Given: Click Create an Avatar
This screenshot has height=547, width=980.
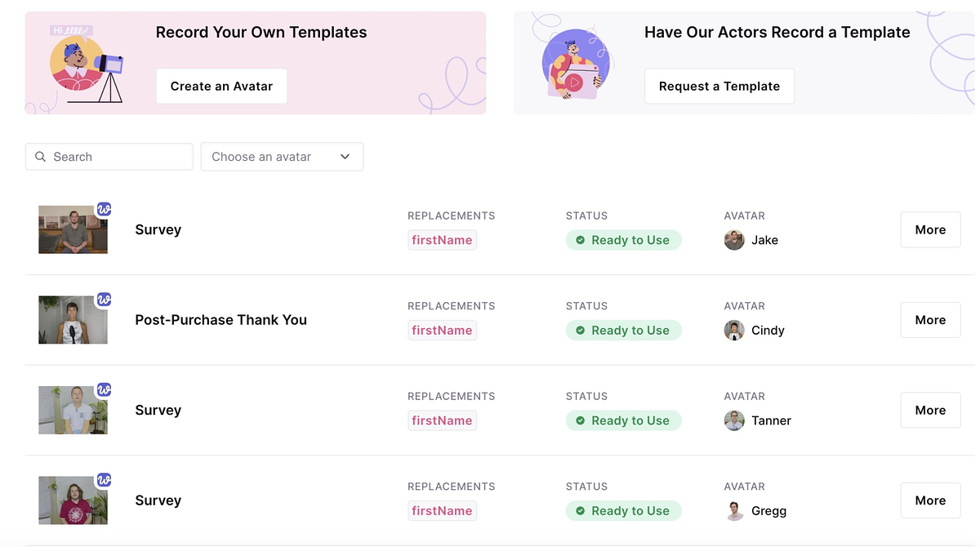Looking at the screenshot, I should (x=221, y=86).
